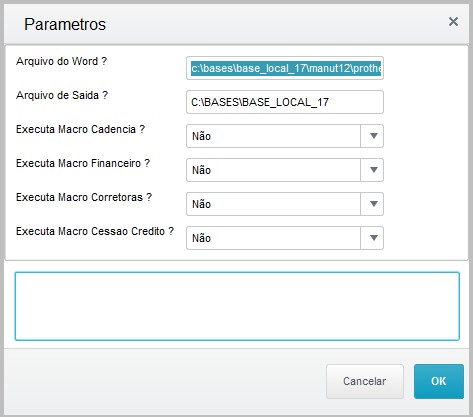Confirm parameters with the OK button
473x417 pixels.
439,381
